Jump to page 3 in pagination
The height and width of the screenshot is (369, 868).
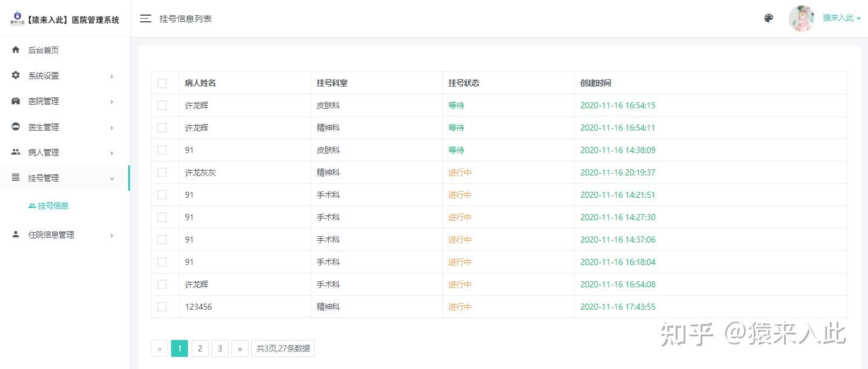(220, 348)
